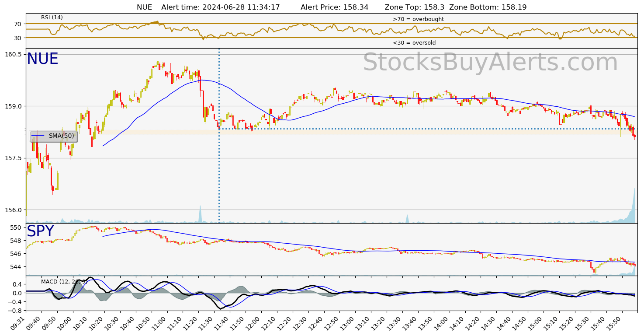Click the SMA(50) legend box
This screenshot has width=644, height=336.
pyautogui.click(x=54, y=136)
